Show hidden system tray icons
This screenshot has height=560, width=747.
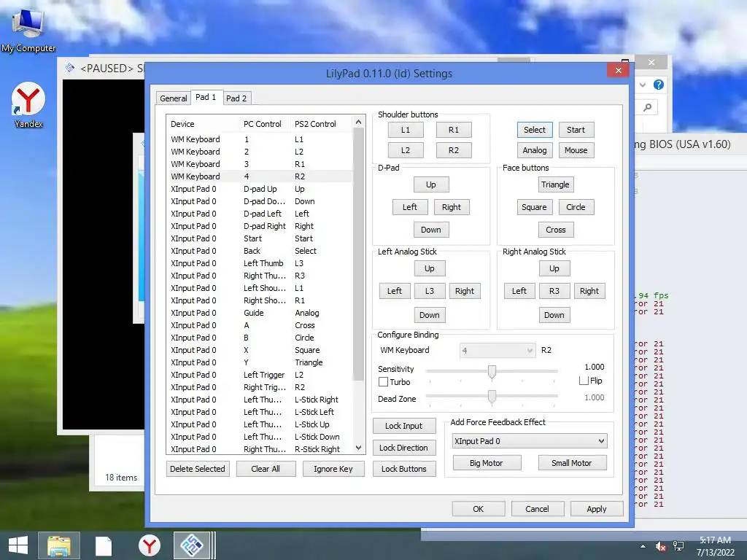click(643, 546)
